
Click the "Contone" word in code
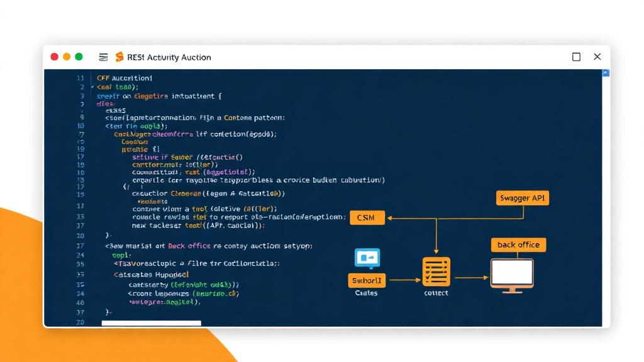[x=238, y=118]
